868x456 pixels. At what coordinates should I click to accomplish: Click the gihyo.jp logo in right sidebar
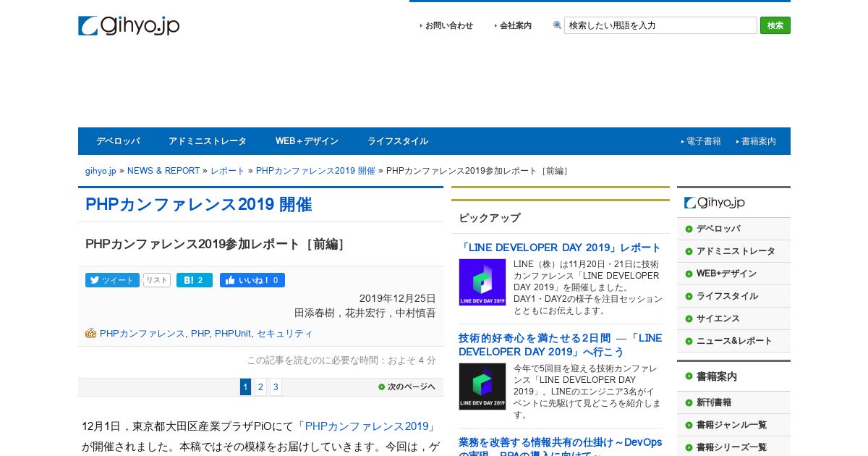[x=715, y=203]
